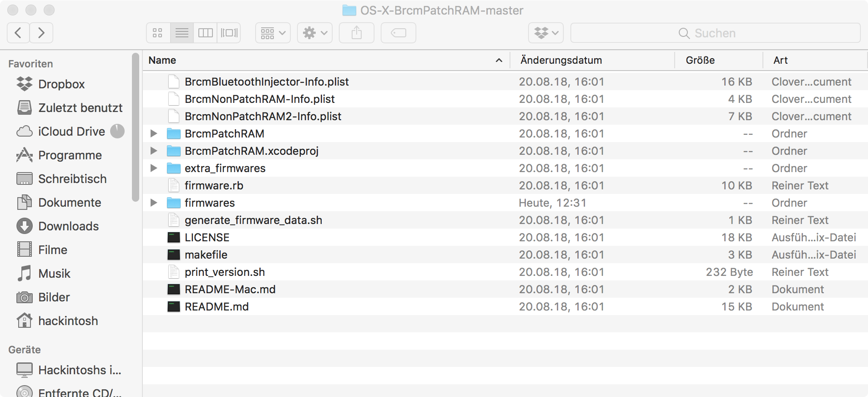The width and height of the screenshot is (868, 397).
Task: Select the README-Mac.md file icon
Action: click(173, 289)
